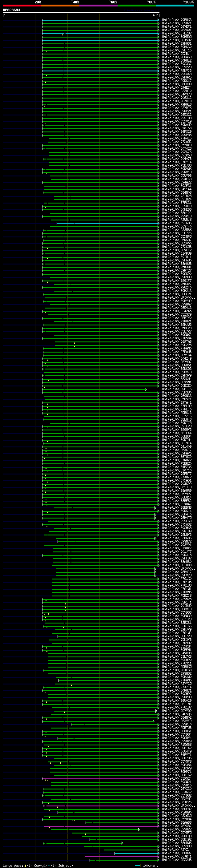This screenshot has height=868, width=197.
Task: Open hit UniRef100_C5XV19
Action: click(177, 121)
